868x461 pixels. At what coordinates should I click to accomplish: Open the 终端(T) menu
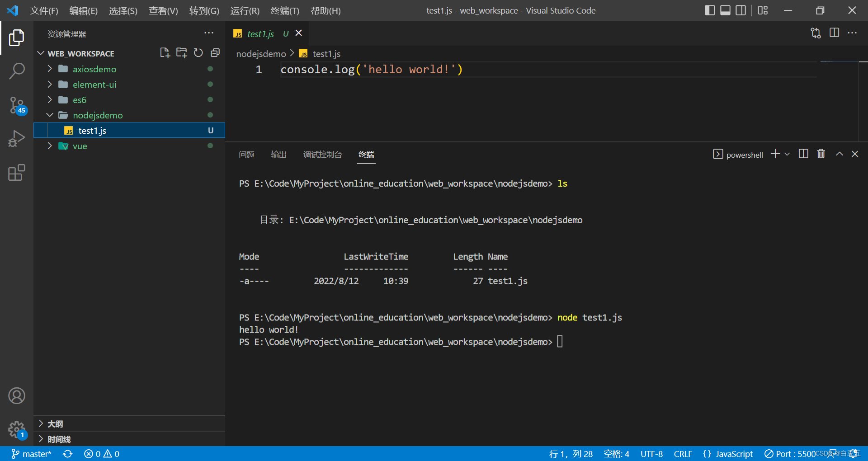pos(285,10)
